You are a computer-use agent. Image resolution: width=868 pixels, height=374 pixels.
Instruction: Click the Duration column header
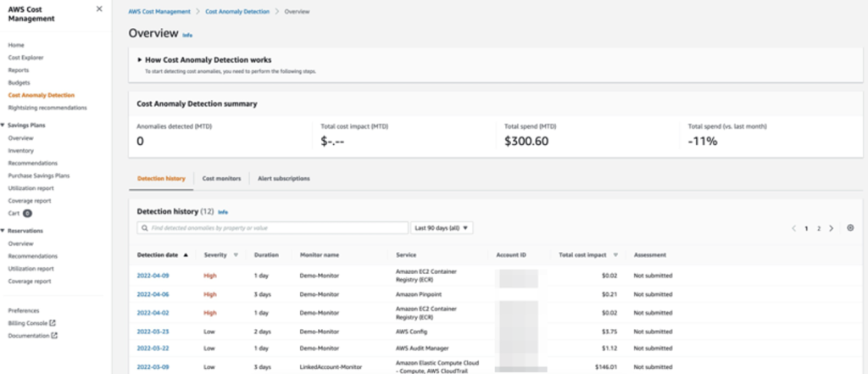pyautogui.click(x=265, y=255)
